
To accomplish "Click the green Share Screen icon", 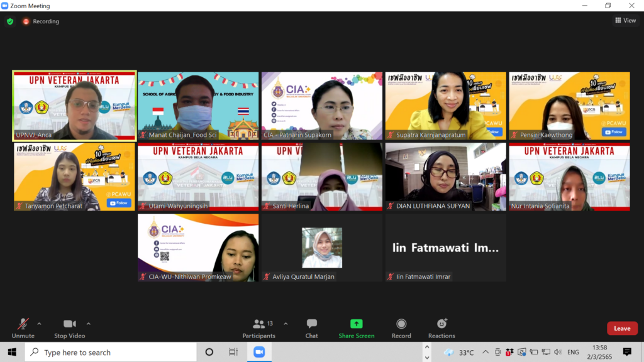I will click(356, 324).
